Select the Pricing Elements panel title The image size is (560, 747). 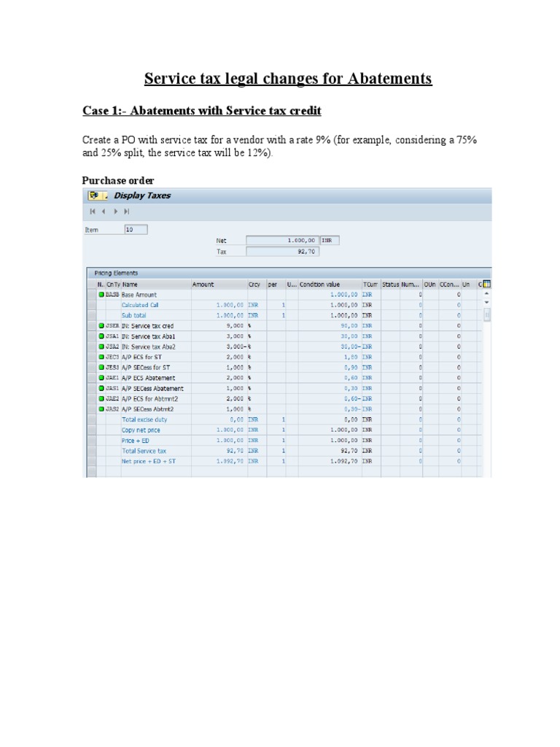pyautogui.click(x=116, y=273)
